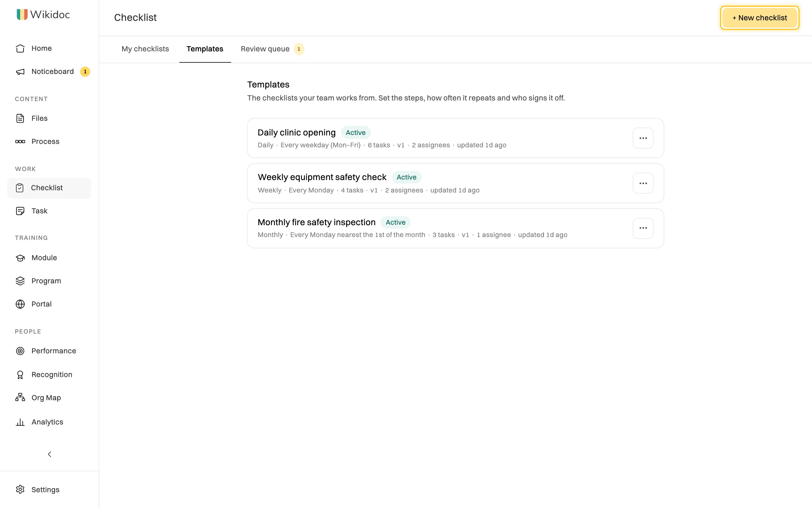
Task: Open the Recognition award icon
Action: [x=20, y=375]
